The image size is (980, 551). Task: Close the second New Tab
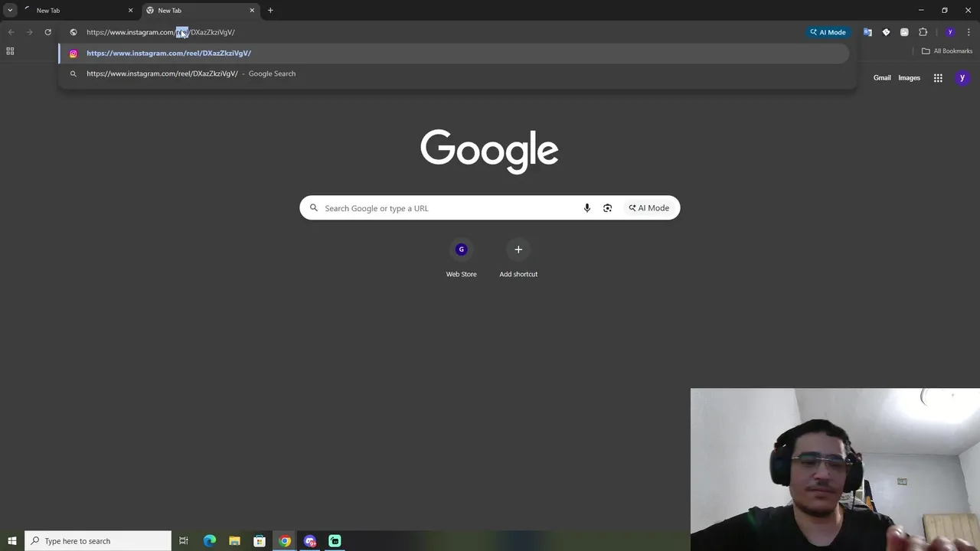point(252,11)
